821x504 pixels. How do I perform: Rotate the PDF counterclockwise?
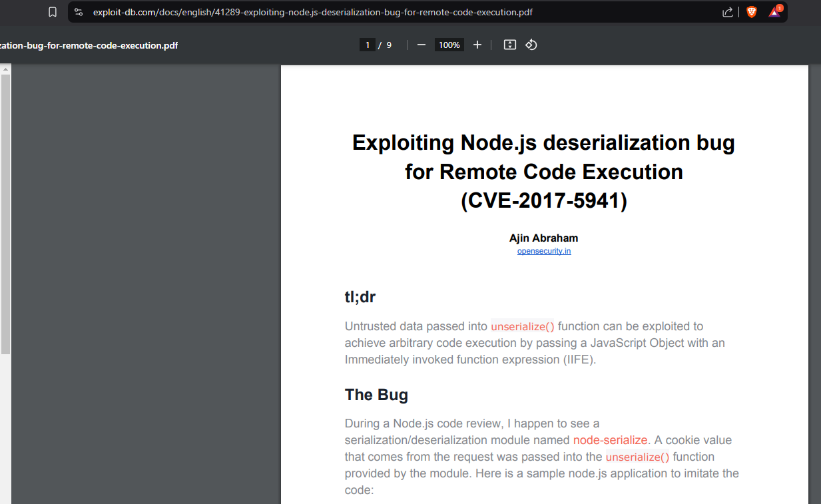click(531, 45)
